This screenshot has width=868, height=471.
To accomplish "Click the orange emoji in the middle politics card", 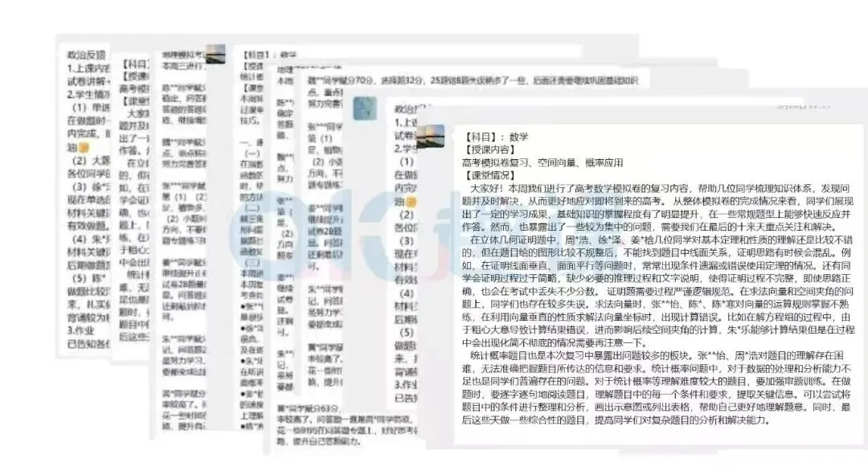I will [411, 203].
